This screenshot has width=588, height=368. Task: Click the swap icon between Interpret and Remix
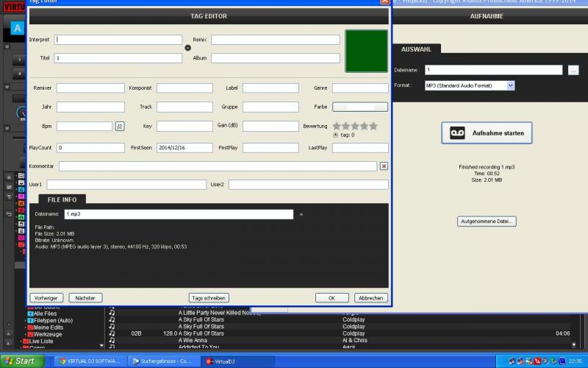click(187, 48)
